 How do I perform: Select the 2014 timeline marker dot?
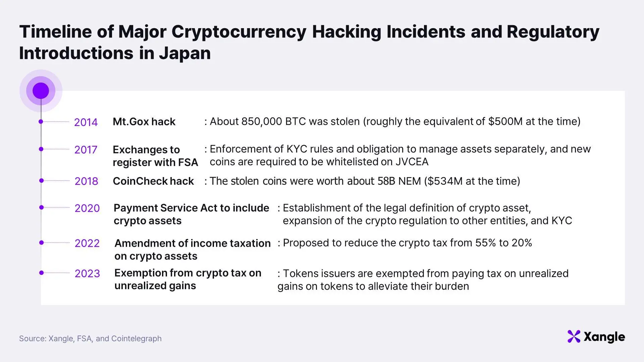(x=41, y=122)
